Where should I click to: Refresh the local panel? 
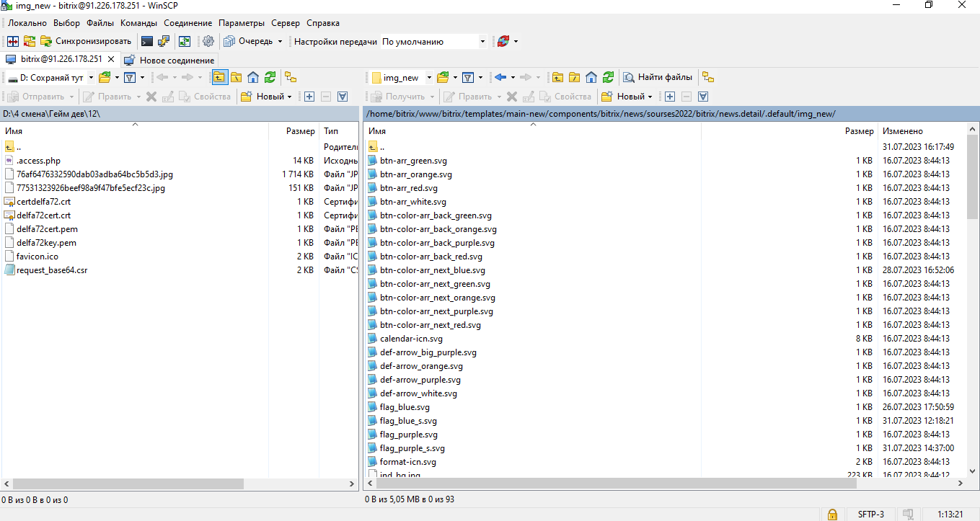[270, 77]
